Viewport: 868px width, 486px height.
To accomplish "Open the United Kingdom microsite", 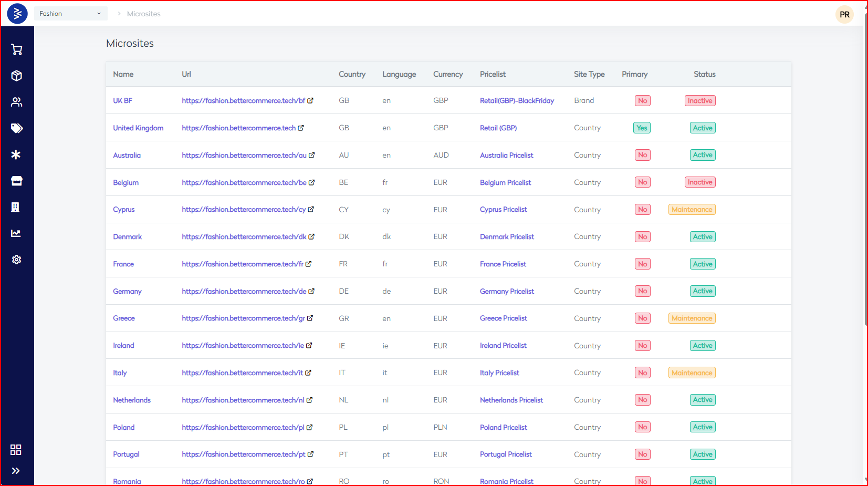I will (x=138, y=128).
